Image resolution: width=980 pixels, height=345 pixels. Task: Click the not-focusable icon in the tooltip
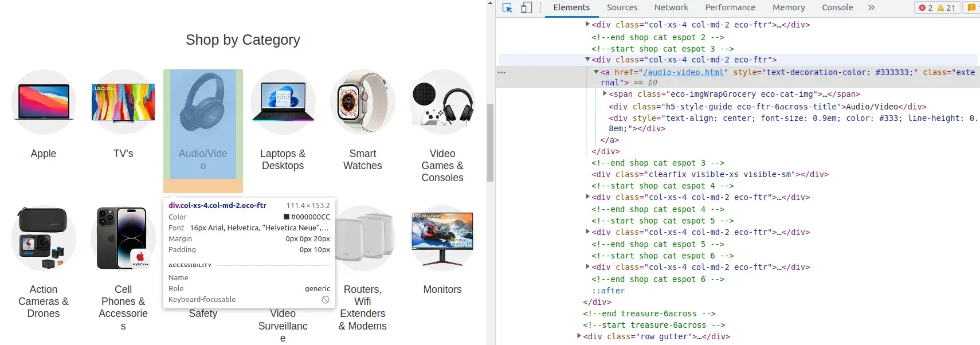point(326,300)
